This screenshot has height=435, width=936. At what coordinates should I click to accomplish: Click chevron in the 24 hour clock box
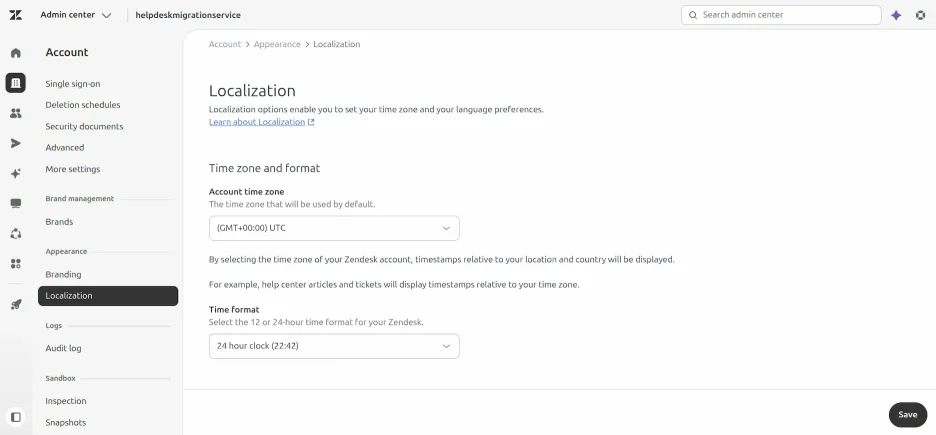(446, 346)
